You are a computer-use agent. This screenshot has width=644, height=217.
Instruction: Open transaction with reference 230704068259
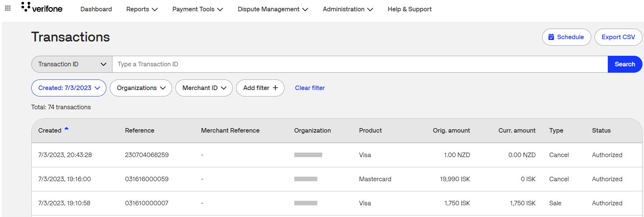click(x=147, y=155)
